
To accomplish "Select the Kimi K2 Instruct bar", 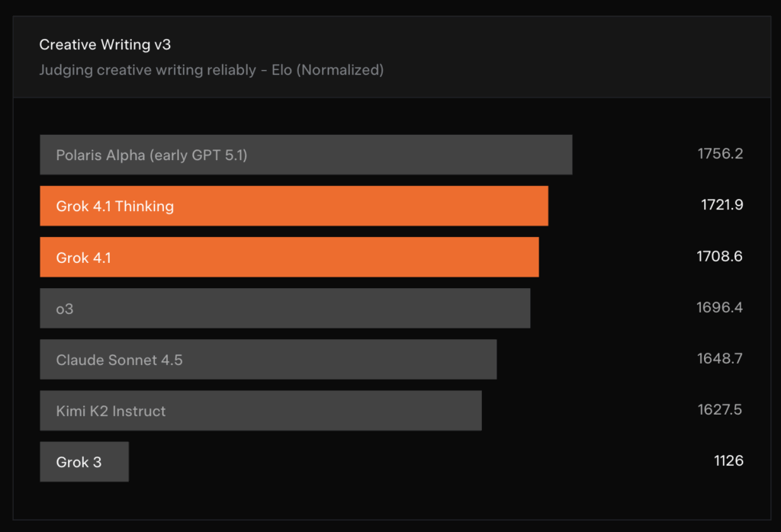I will [261, 411].
